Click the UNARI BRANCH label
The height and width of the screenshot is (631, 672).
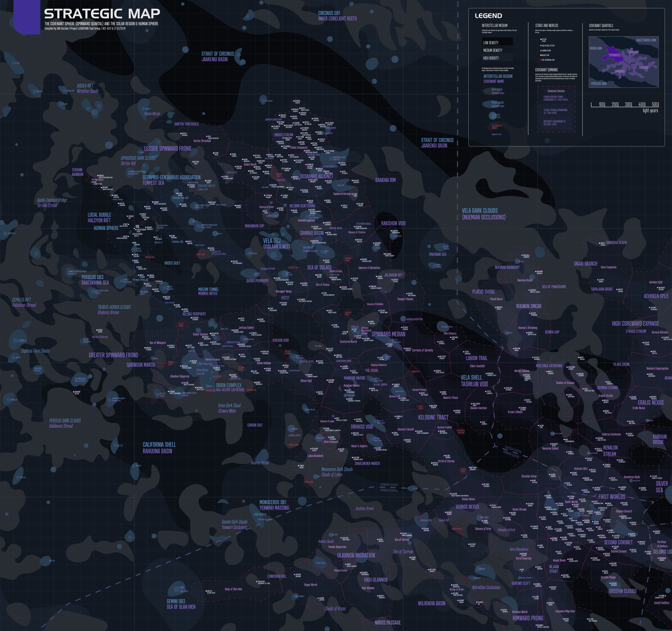585,264
